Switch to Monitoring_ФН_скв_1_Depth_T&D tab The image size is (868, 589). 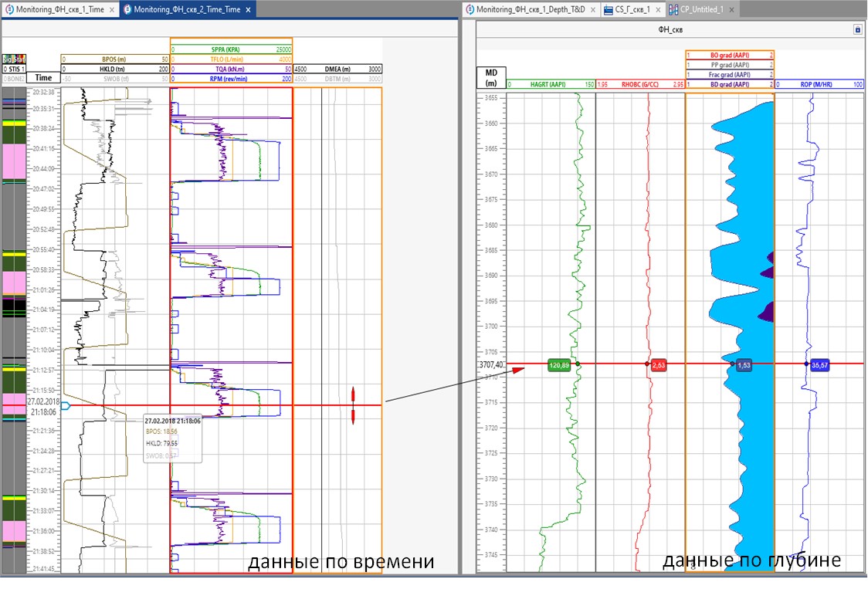pos(531,9)
